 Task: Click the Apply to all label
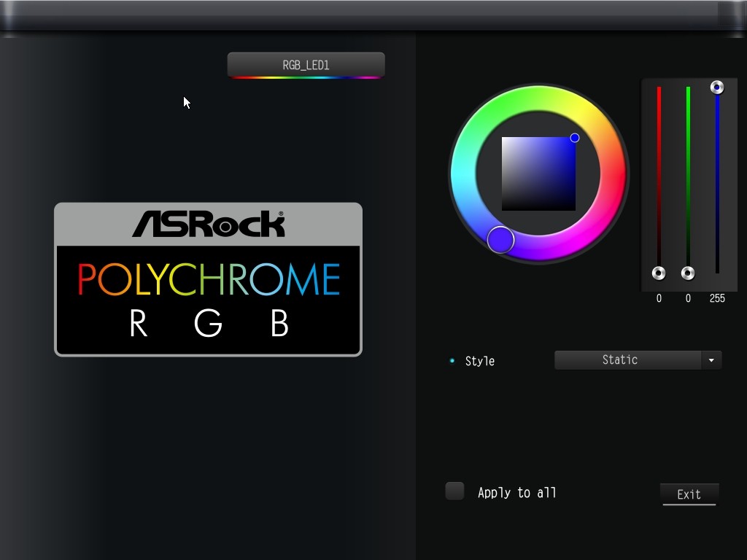click(x=517, y=493)
